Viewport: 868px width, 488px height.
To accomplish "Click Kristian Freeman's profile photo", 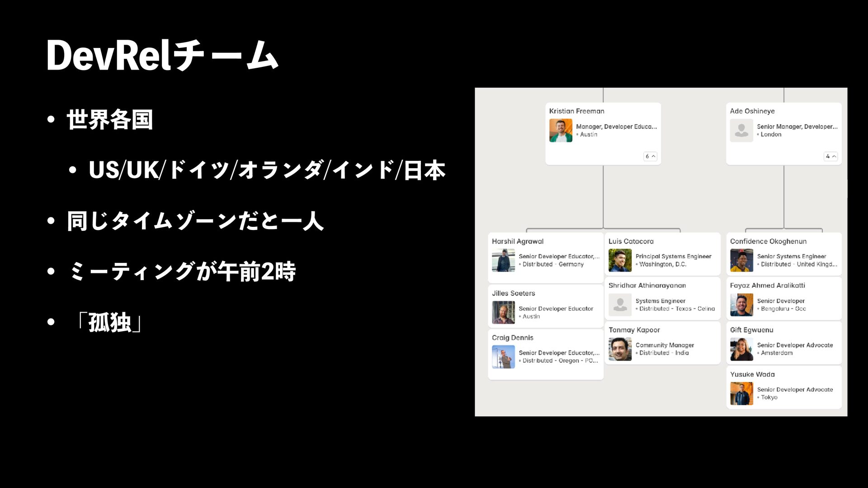I will pos(561,131).
